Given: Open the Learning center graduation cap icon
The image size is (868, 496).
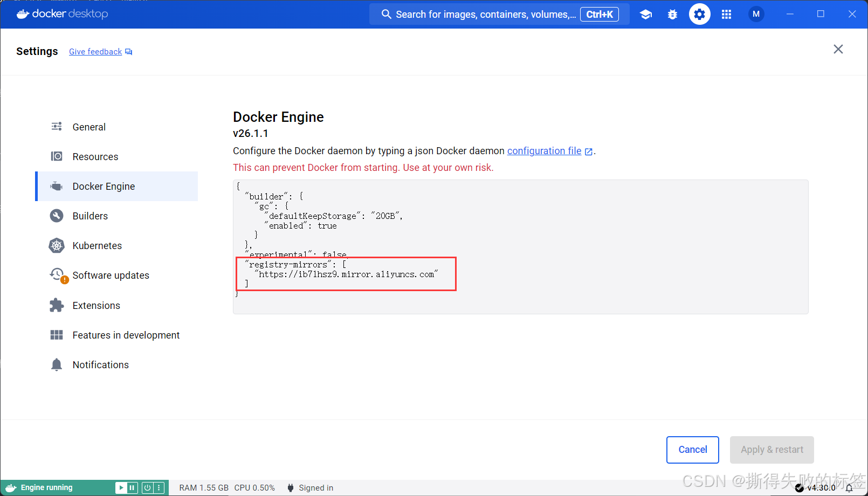Looking at the screenshot, I should (x=646, y=15).
